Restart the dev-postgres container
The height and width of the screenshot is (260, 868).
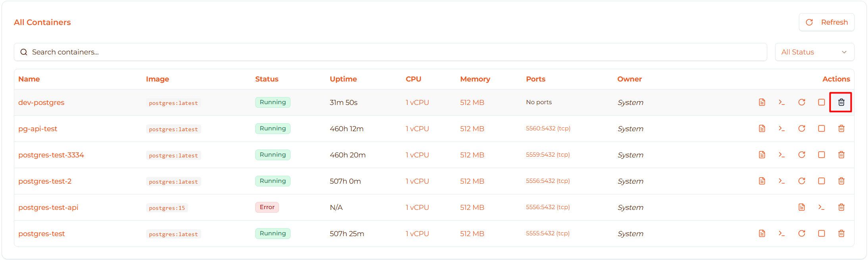coord(801,103)
